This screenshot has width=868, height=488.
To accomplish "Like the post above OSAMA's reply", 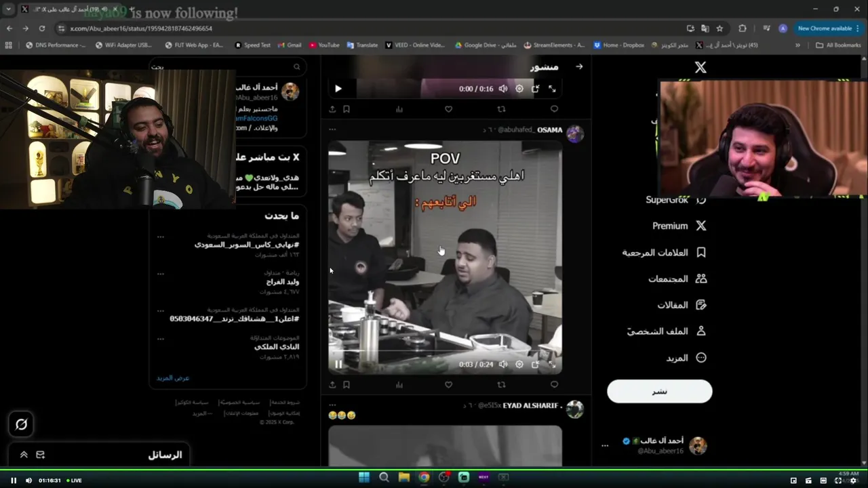I will coord(448,108).
